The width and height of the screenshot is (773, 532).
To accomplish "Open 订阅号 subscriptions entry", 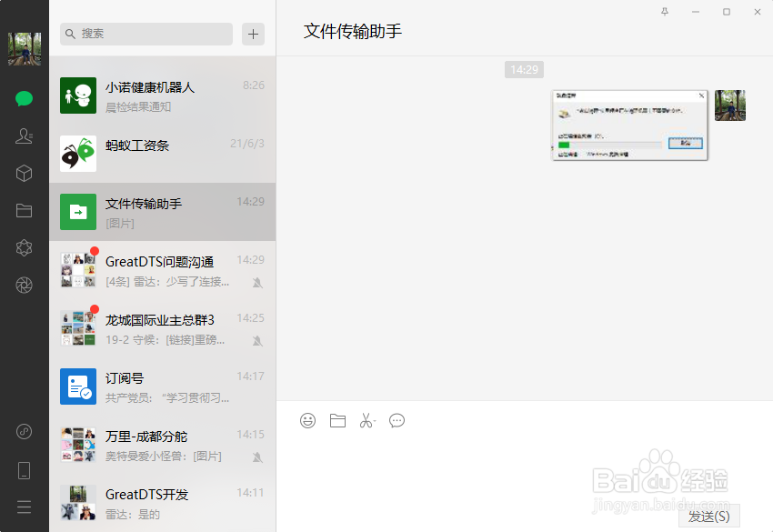I will click(x=162, y=386).
